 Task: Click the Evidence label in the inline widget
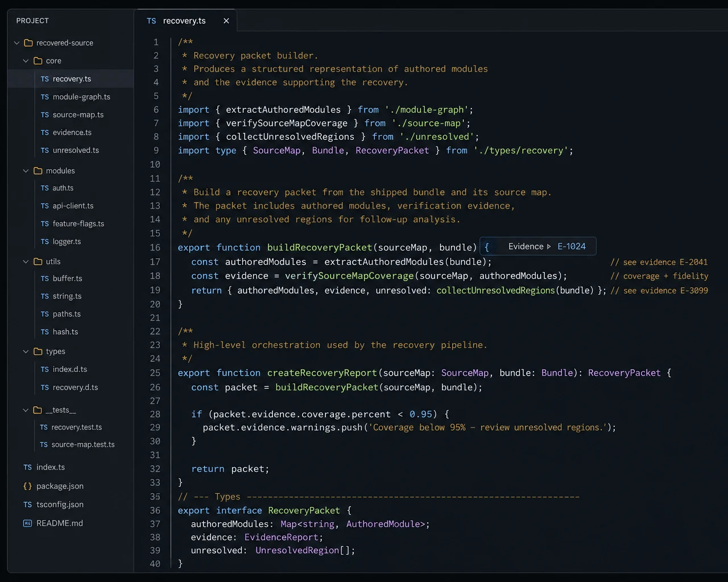point(526,246)
